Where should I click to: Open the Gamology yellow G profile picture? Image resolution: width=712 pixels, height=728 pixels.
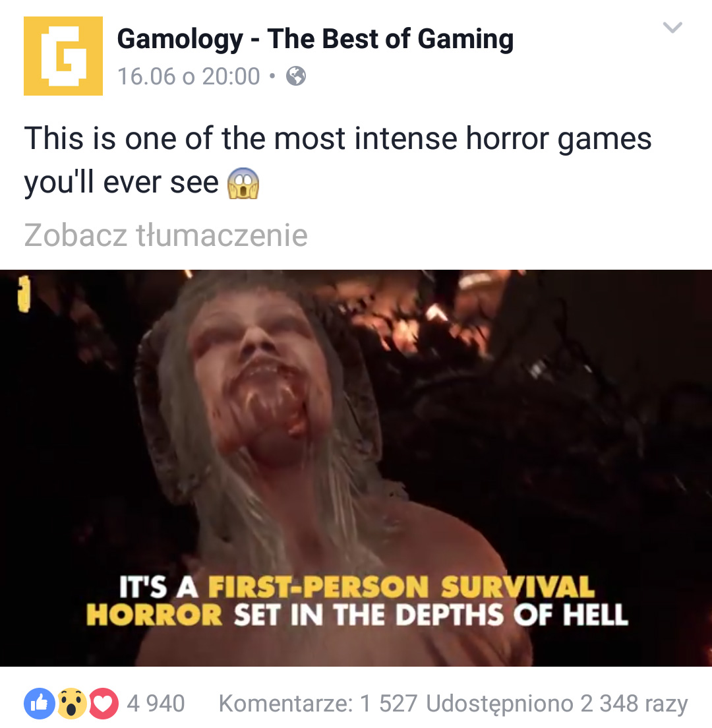(63, 55)
